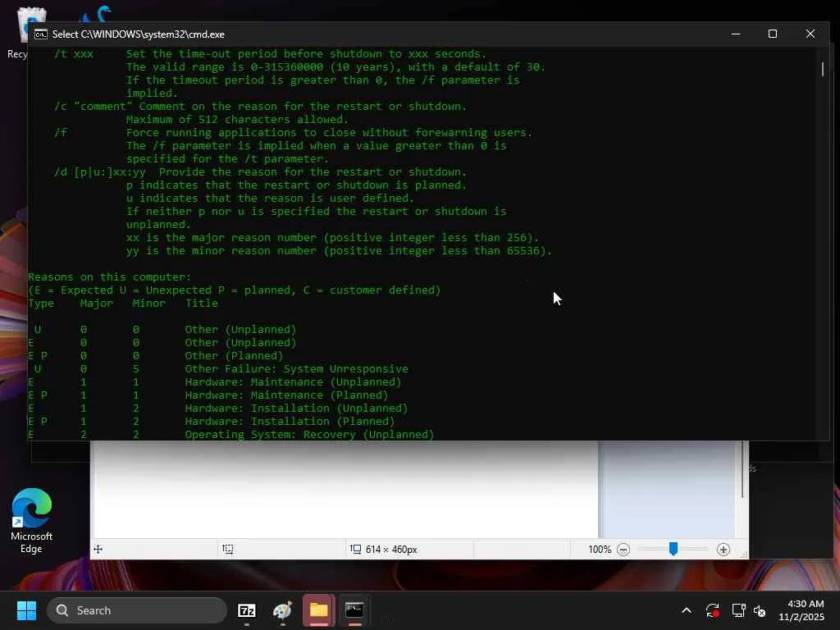Click the "/d [p|u:]xx:yy" option text

[100, 172]
